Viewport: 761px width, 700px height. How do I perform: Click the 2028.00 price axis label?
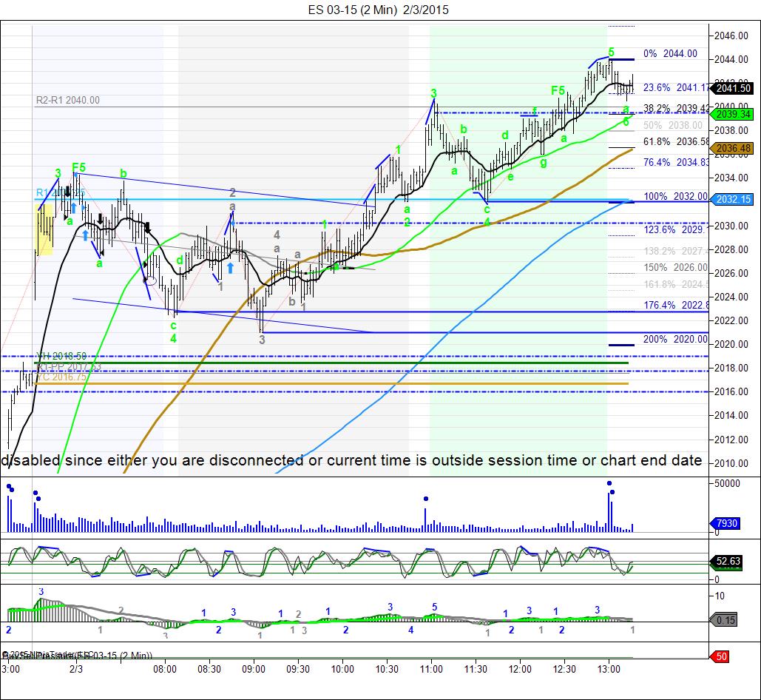(x=731, y=250)
